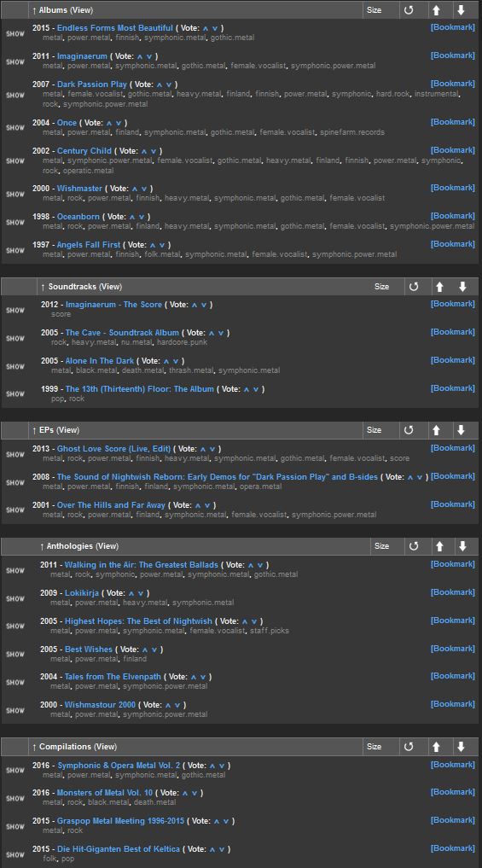The width and height of the screenshot is (482, 868).
Task: Open Tales from The Elvenpath link
Action: point(113,677)
